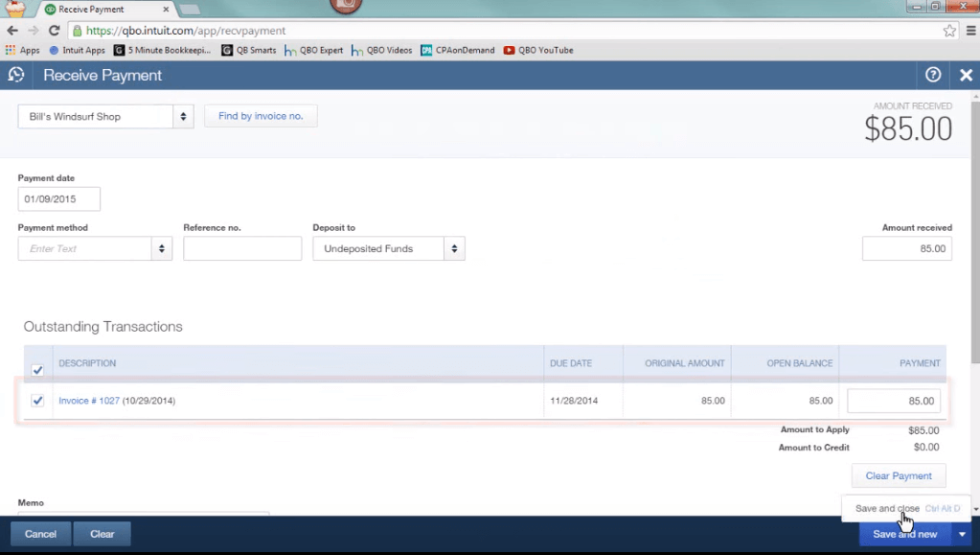Switch to the Receive Payment browser tab
The height and width of the screenshot is (555, 980).
tap(91, 8)
